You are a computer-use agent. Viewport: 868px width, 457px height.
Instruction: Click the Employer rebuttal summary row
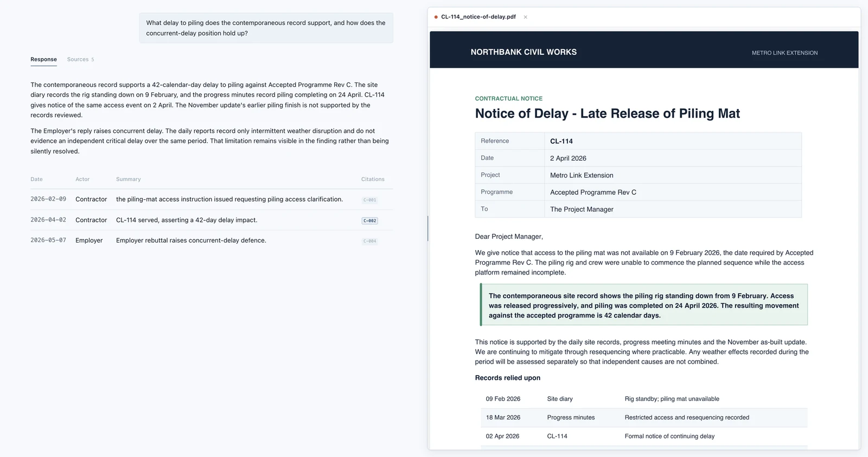[x=191, y=240]
